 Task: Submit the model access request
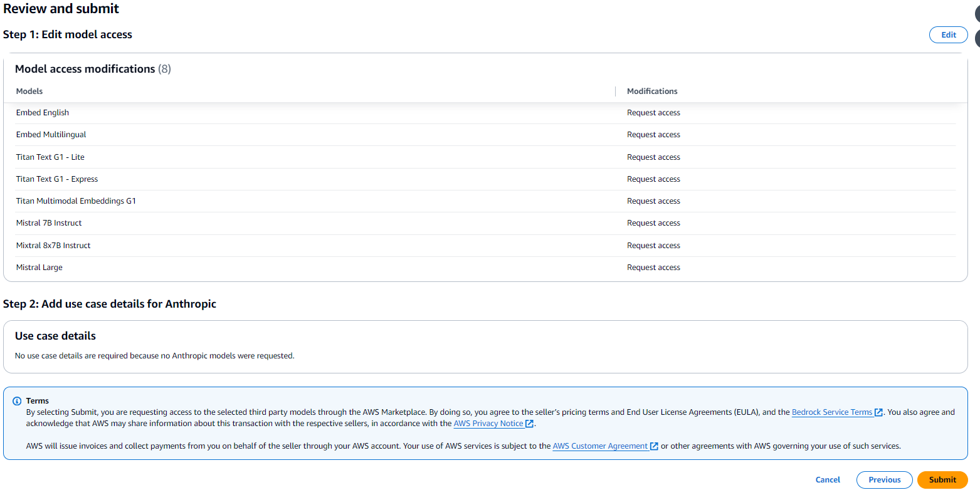(942, 480)
